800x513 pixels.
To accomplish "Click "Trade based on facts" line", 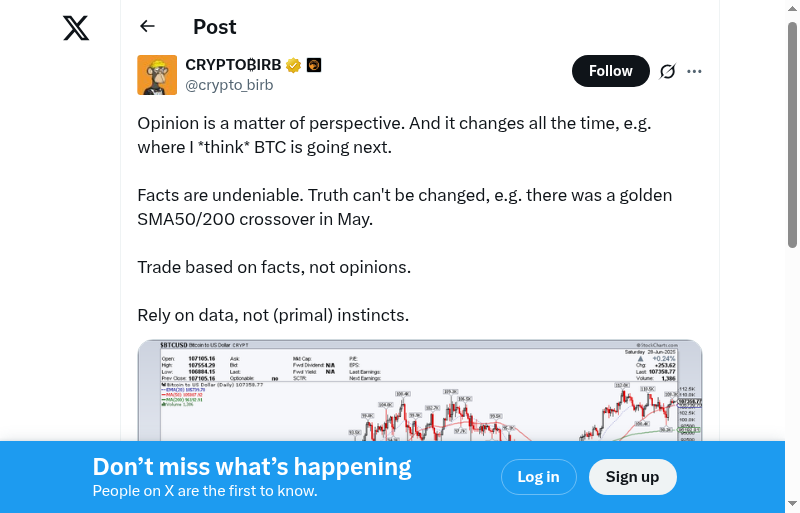I will pyautogui.click(x=274, y=268).
